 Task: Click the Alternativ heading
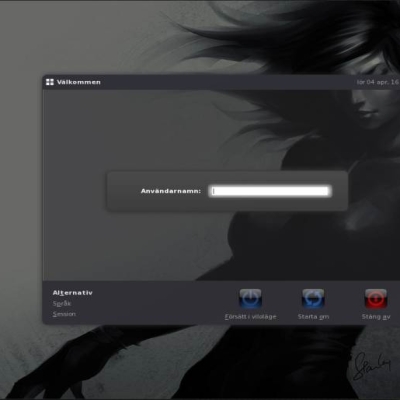pyautogui.click(x=73, y=293)
